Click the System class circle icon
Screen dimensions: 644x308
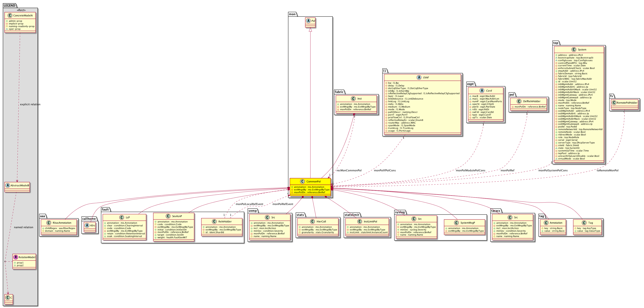(x=574, y=49)
